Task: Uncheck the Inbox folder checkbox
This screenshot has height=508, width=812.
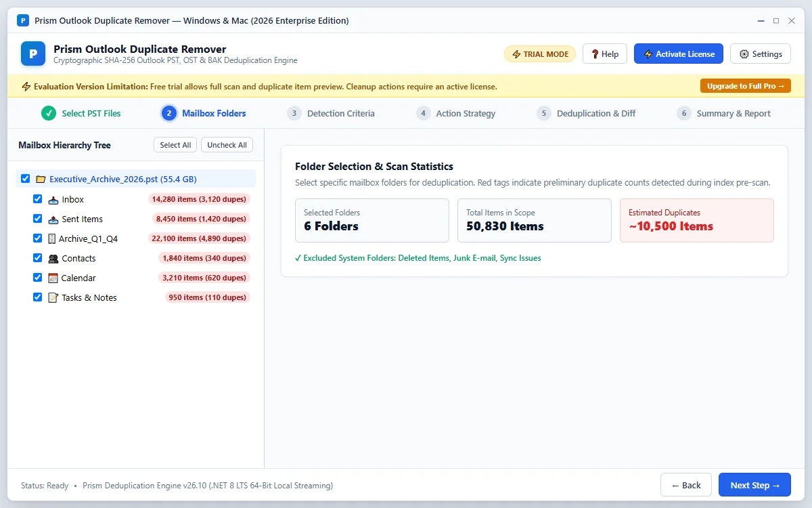Action: tap(38, 199)
